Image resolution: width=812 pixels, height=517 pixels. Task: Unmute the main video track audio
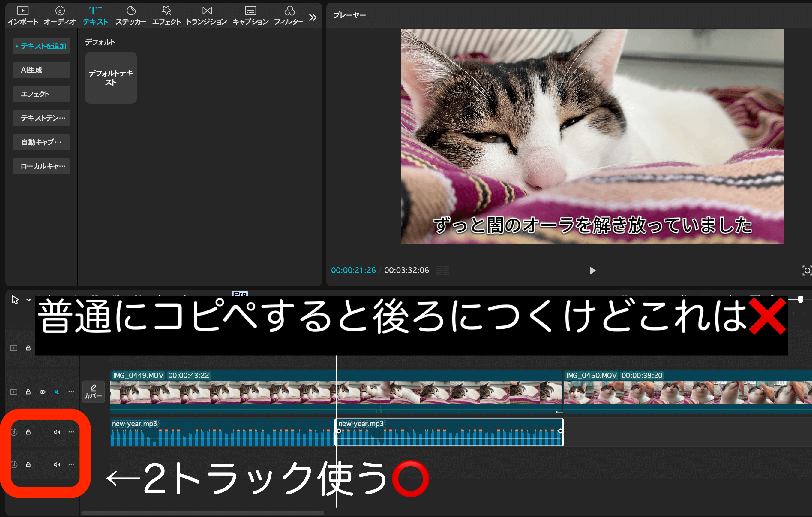pos(57,392)
